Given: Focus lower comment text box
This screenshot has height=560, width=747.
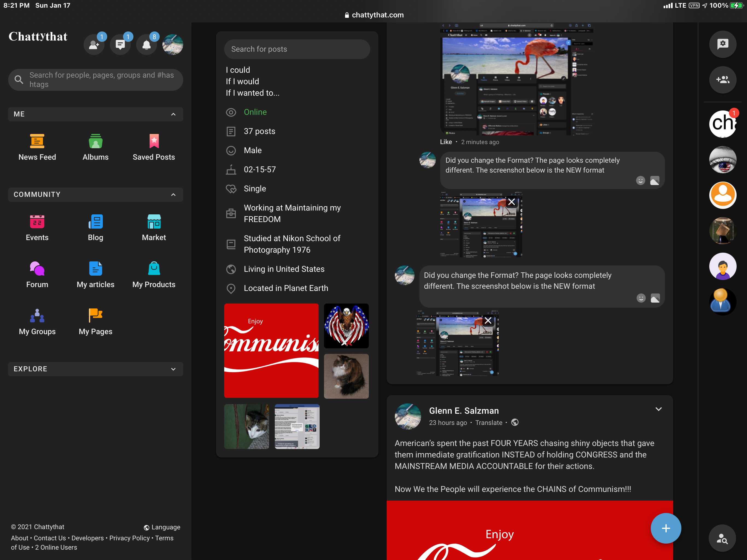Looking at the screenshot, I should 542,286.
